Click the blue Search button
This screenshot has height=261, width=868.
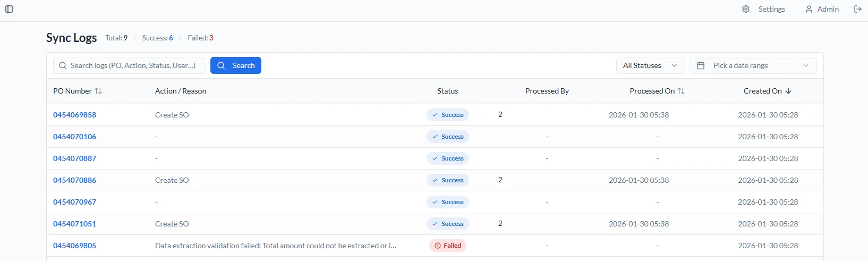point(236,65)
